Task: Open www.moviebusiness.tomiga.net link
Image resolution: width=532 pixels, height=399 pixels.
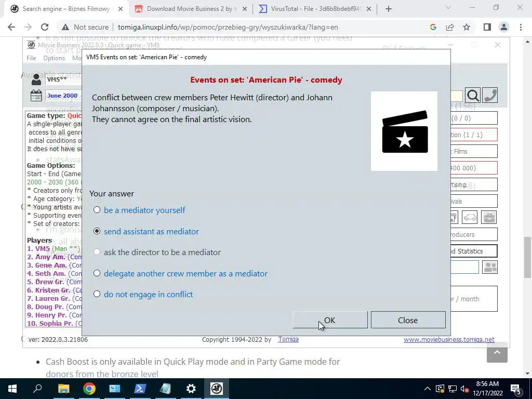Action: [449, 340]
